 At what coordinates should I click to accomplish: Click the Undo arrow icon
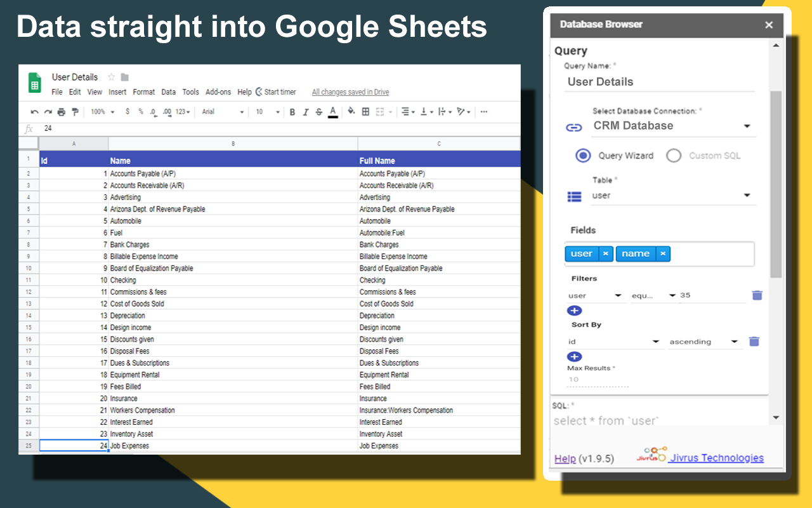coord(34,112)
